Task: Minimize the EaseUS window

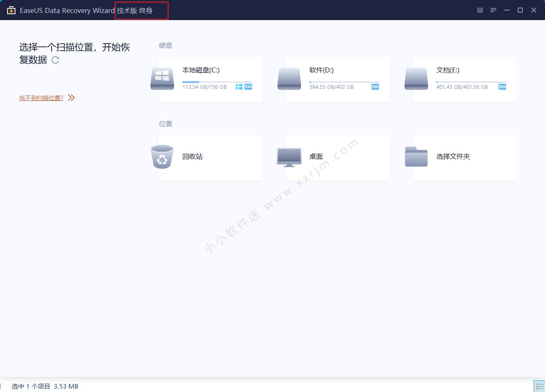Action: click(507, 10)
